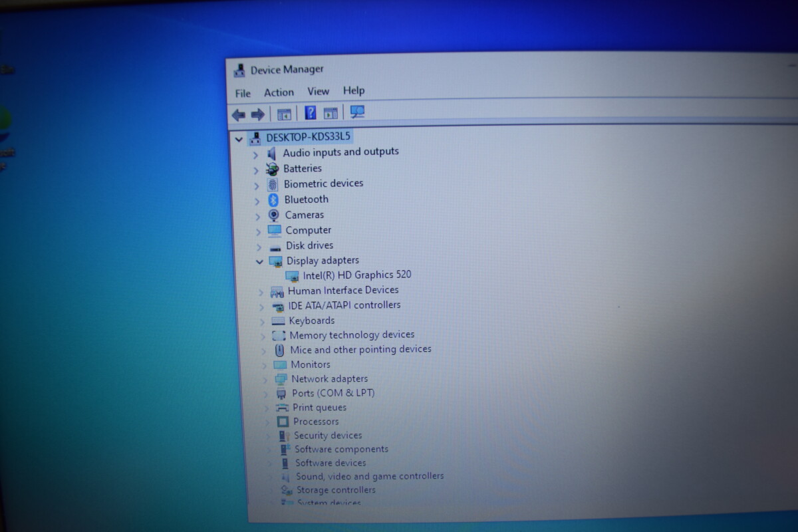
Task: Select the Intel(R) HD Graphics 520 entry
Action: [x=357, y=275]
